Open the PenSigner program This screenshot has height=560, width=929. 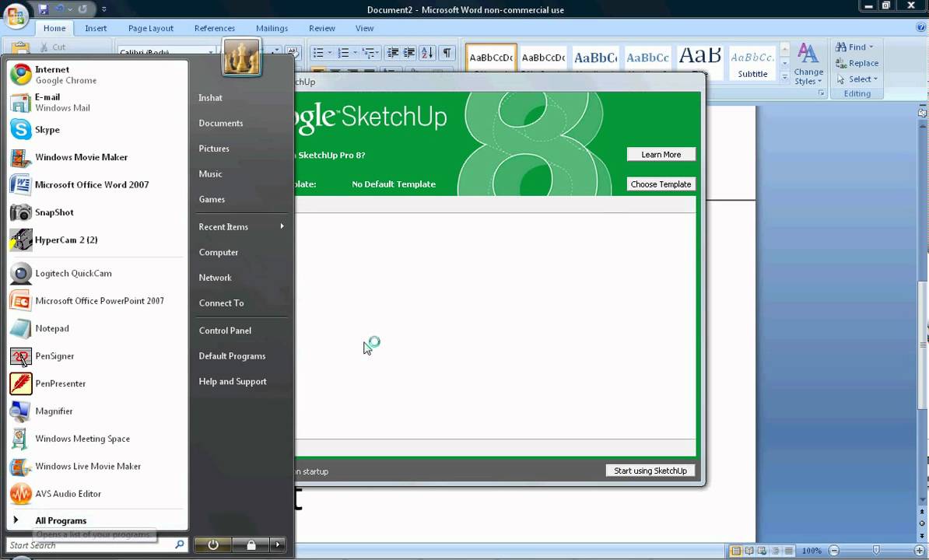click(x=97, y=355)
